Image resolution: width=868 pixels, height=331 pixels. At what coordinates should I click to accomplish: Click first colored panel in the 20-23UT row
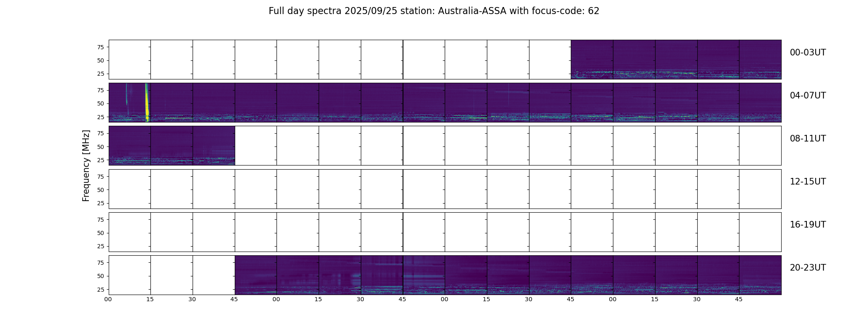point(256,275)
